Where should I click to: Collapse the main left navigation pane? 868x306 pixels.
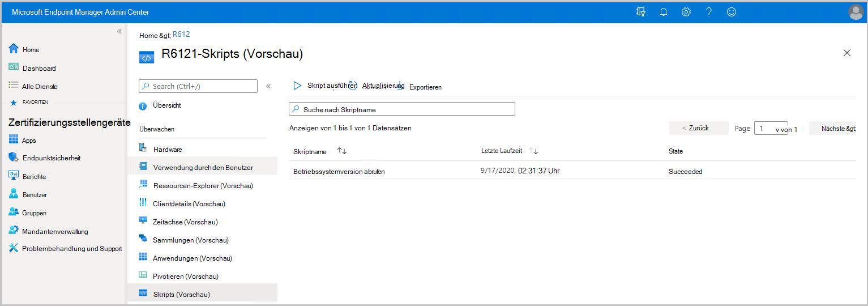tap(119, 31)
